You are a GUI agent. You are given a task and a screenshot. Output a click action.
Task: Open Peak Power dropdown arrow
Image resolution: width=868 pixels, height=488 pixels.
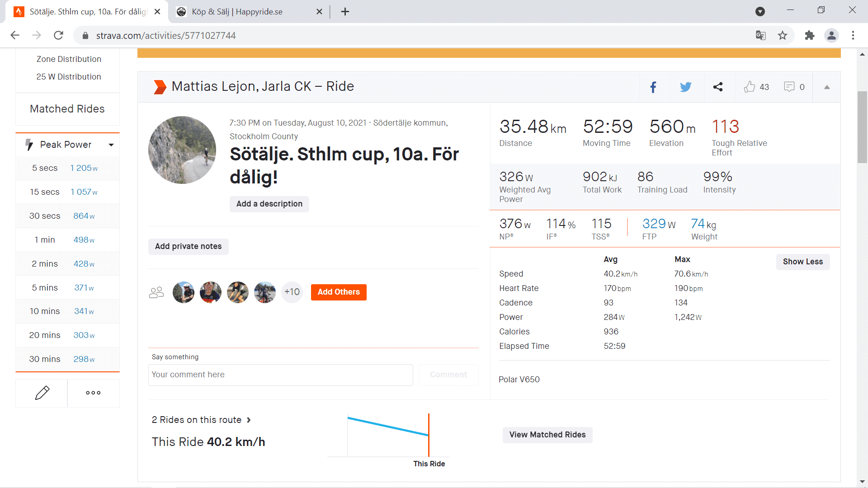111,145
